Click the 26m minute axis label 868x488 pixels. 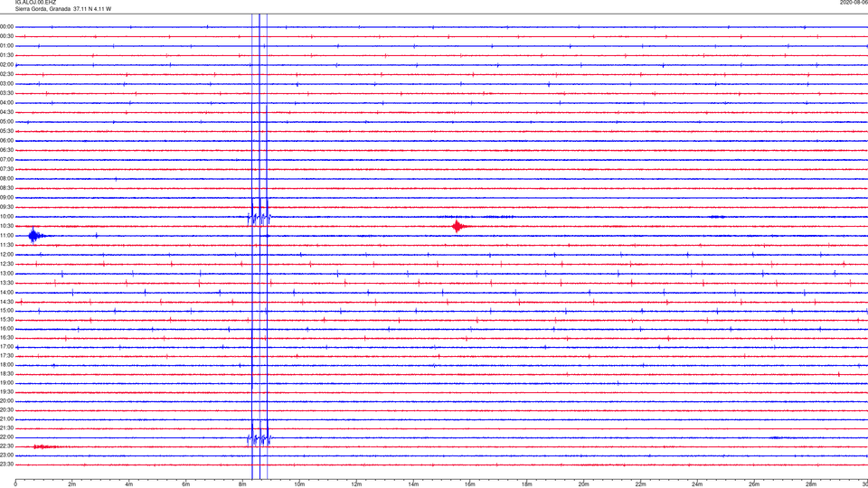tap(754, 484)
